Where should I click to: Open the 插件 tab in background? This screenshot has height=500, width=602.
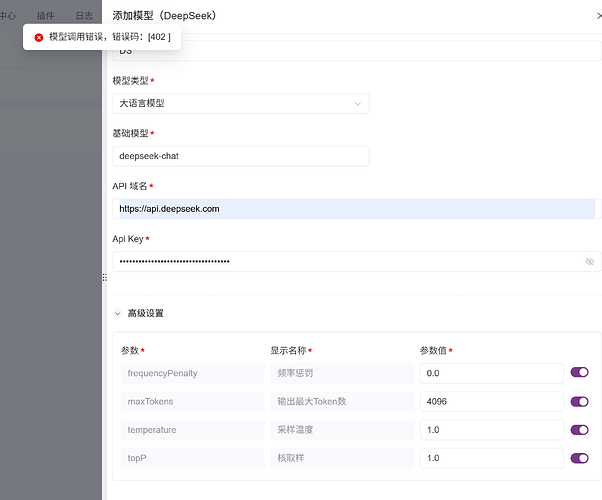click(x=45, y=16)
